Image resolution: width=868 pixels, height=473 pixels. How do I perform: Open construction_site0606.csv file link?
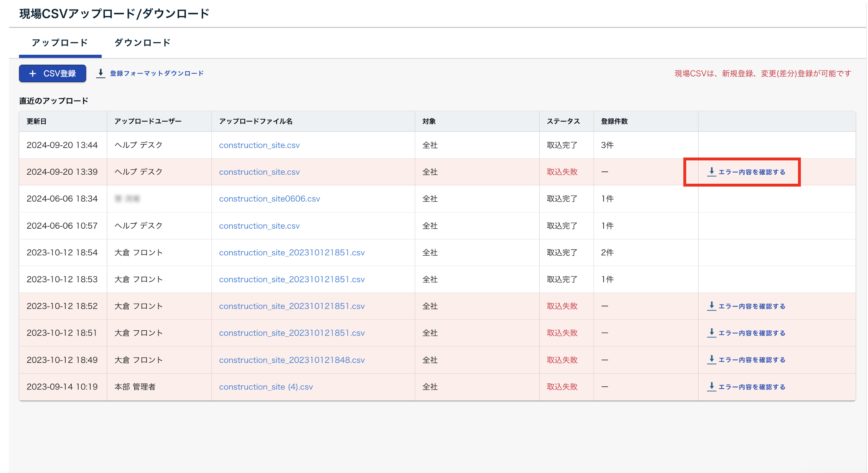(x=269, y=199)
